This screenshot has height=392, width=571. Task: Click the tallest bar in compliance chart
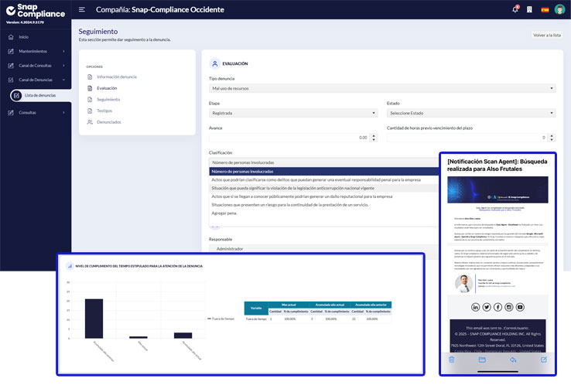pyautogui.click(x=94, y=319)
